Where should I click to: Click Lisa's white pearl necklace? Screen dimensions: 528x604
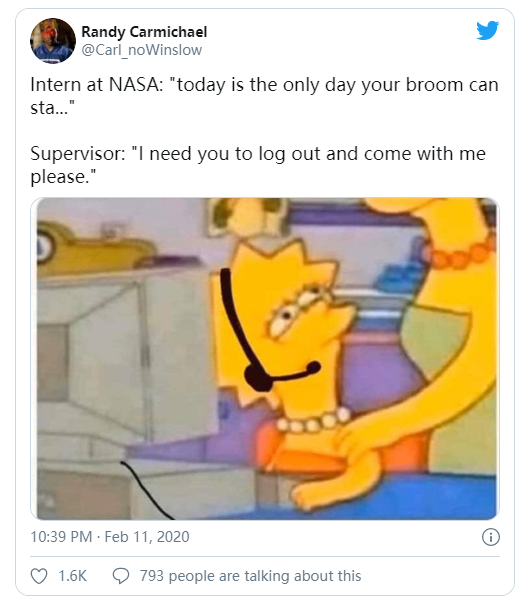pyautogui.click(x=314, y=421)
